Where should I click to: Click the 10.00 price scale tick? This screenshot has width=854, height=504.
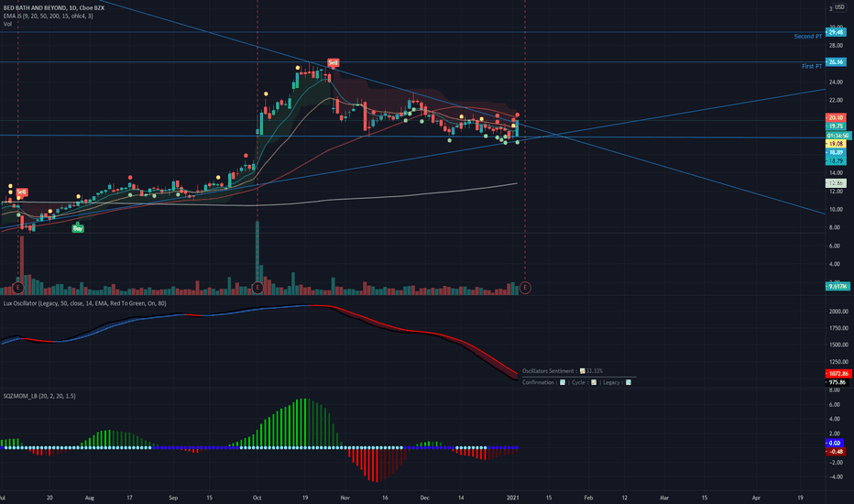click(836, 209)
